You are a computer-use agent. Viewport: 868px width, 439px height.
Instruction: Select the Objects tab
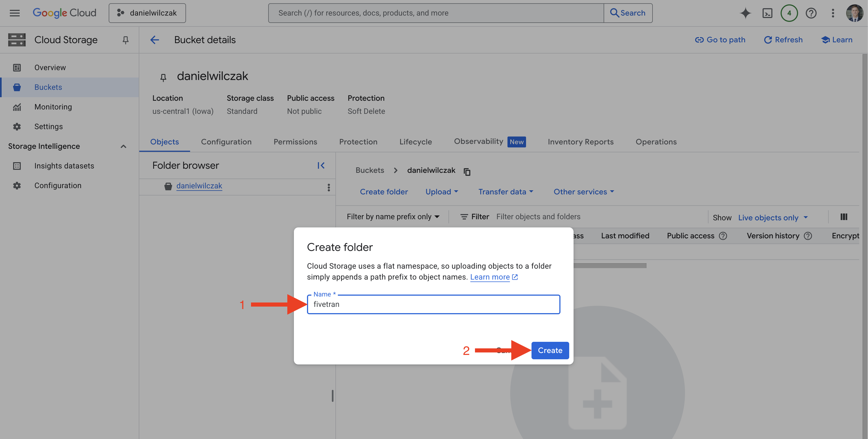click(x=164, y=142)
